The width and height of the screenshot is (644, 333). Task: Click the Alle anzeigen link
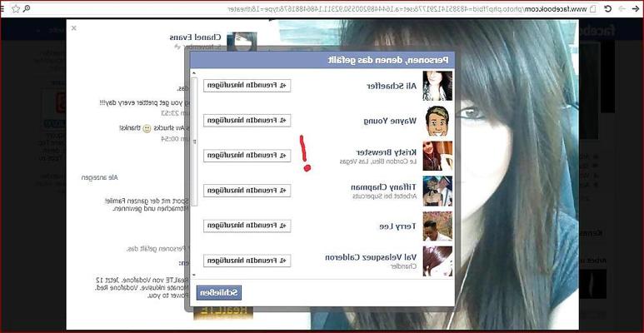[x=100, y=177]
